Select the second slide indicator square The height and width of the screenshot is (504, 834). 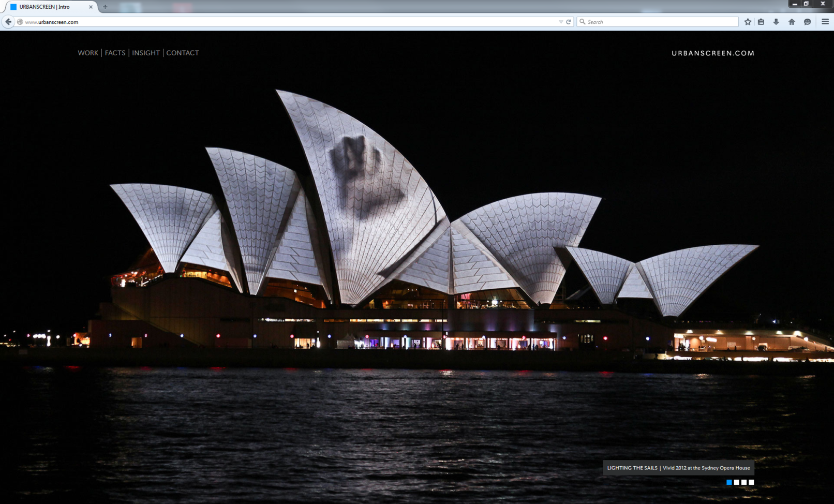(x=736, y=482)
